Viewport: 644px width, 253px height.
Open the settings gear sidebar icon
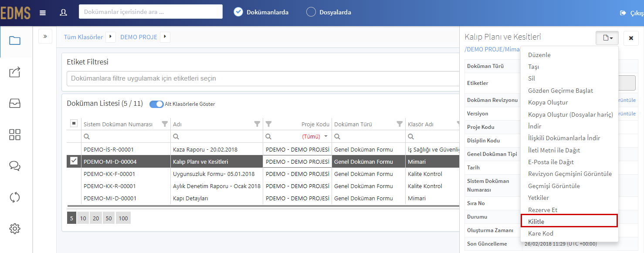(15, 229)
